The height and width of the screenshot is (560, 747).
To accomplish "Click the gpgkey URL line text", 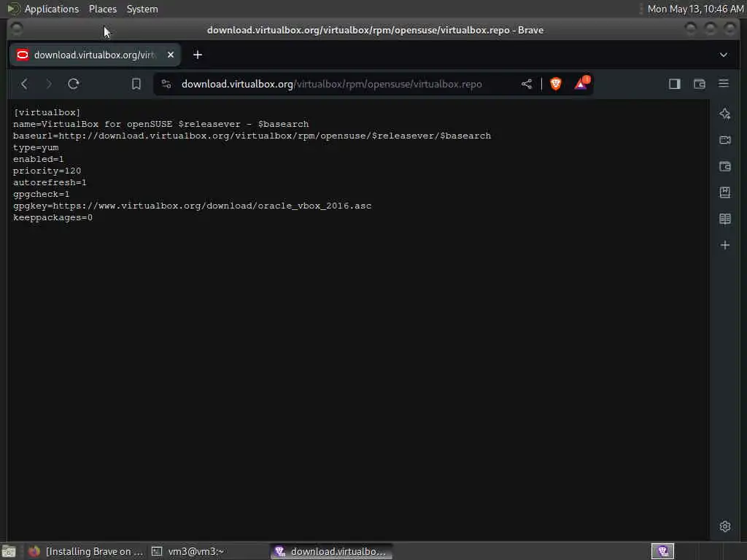I will pyautogui.click(x=192, y=206).
